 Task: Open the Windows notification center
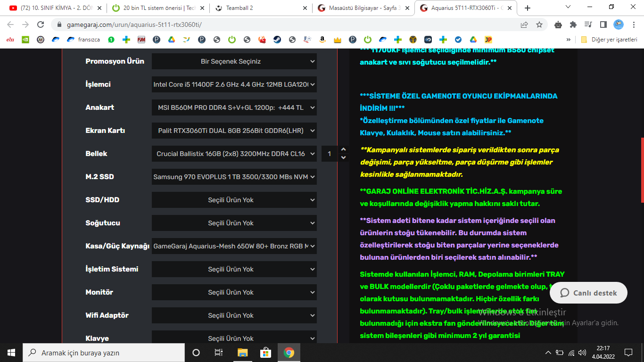tap(628, 353)
